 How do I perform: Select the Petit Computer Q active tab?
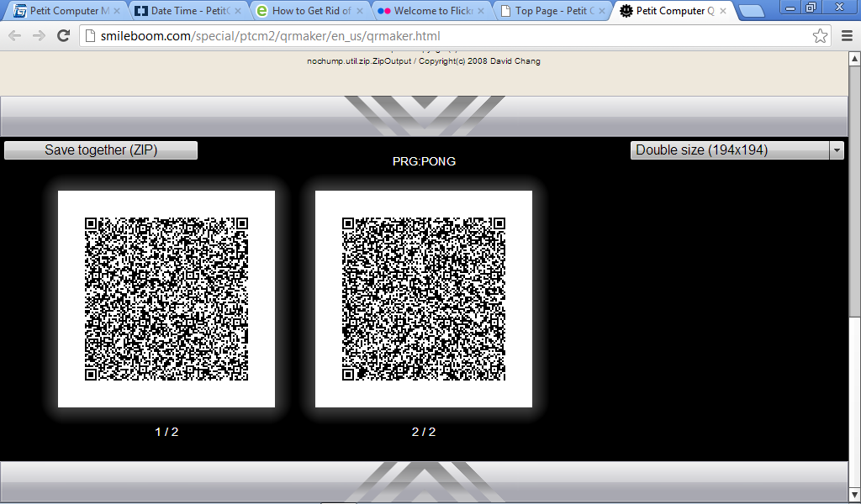click(x=673, y=11)
